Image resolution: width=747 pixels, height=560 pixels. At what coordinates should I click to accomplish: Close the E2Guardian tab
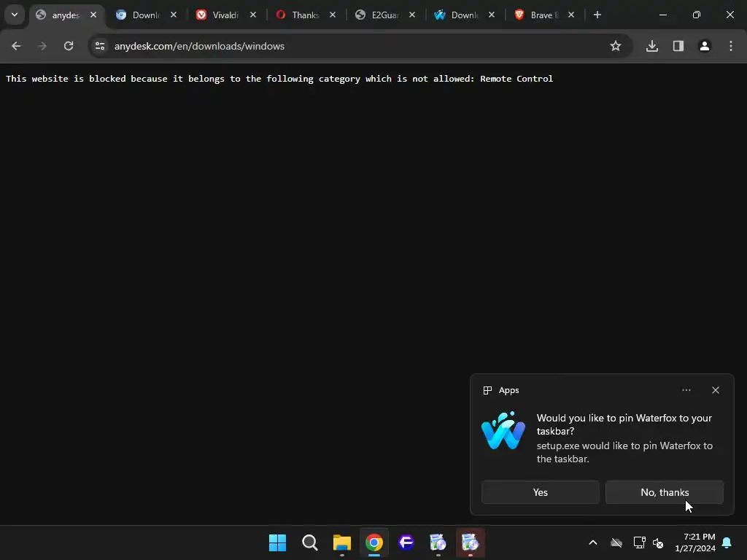click(x=412, y=15)
